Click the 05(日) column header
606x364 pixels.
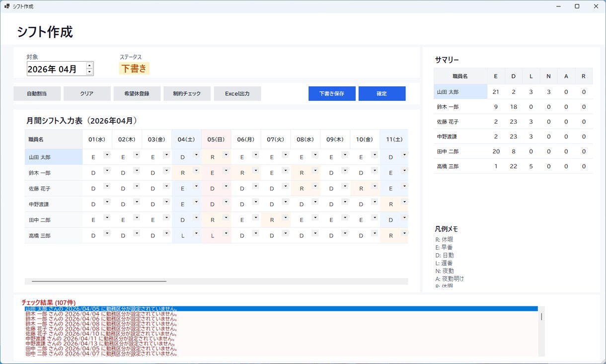pyautogui.click(x=216, y=140)
